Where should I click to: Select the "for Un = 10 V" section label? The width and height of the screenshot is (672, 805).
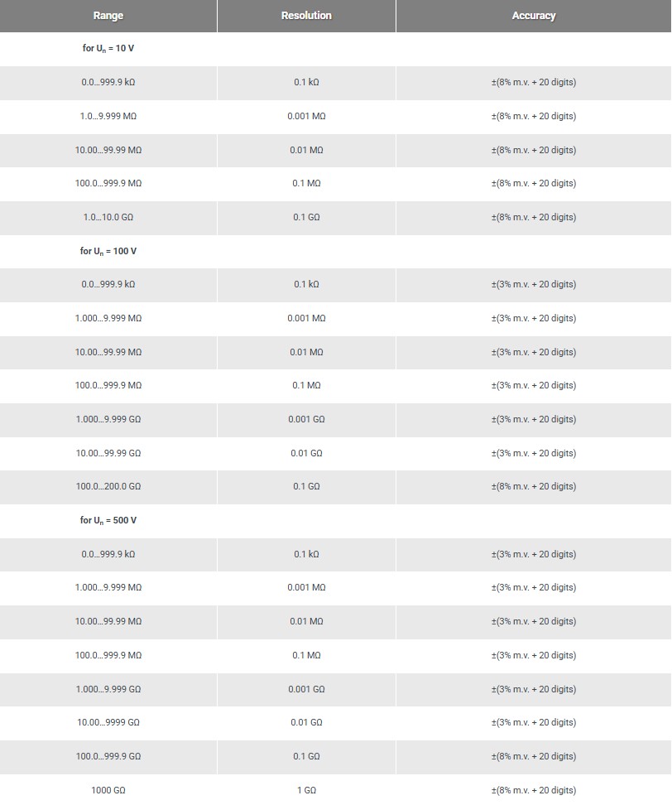tap(108, 49)
